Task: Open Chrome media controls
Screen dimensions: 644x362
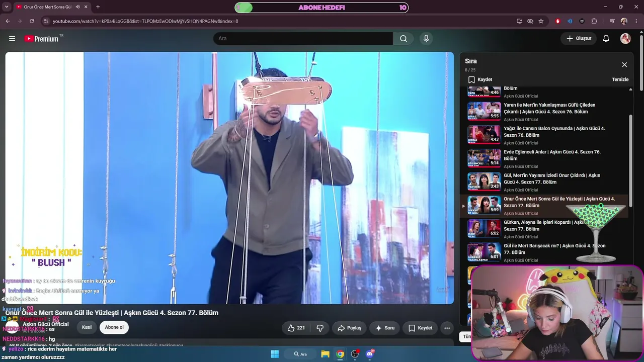Action: pos(612,21)
